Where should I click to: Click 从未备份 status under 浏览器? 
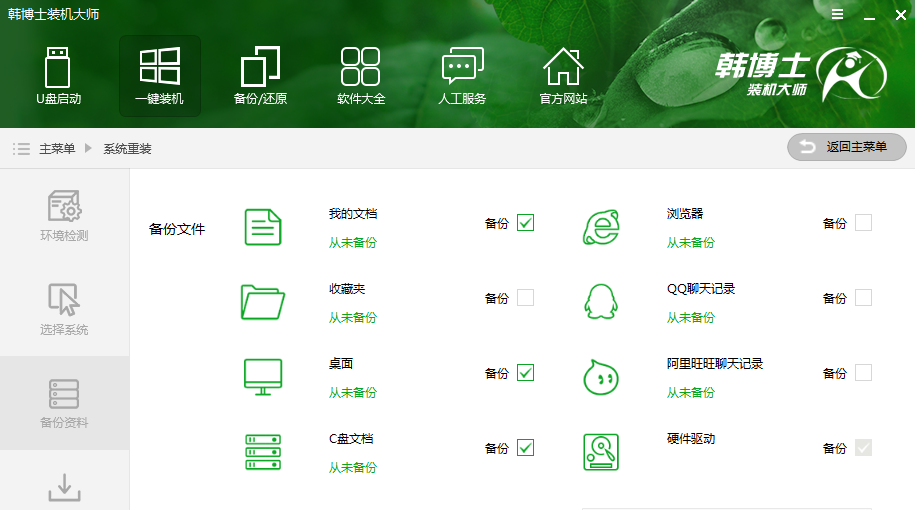(691, 243)
